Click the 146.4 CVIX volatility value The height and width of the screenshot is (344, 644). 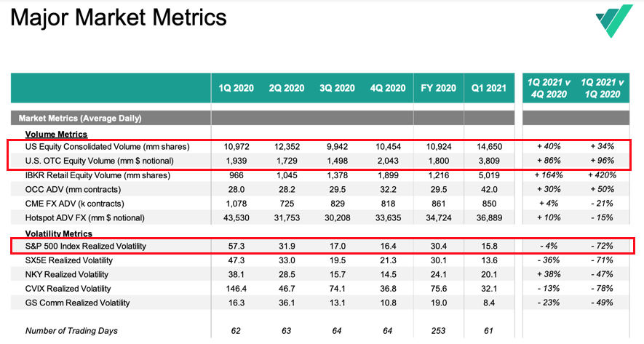click(x=236, y=289)
